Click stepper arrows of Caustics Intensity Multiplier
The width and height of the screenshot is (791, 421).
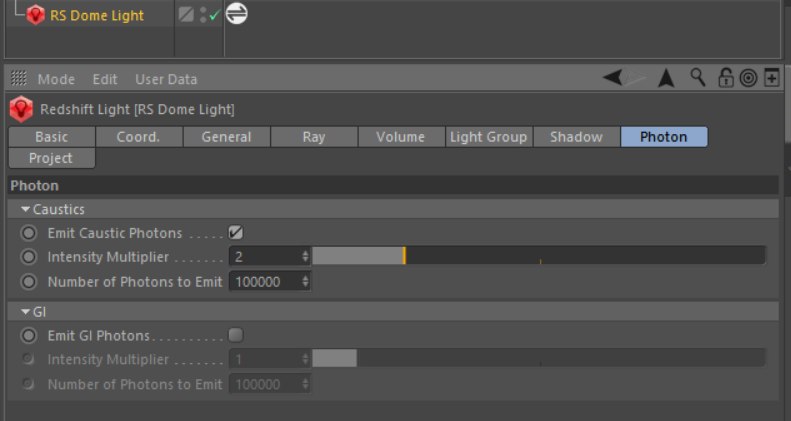point(305,256)
